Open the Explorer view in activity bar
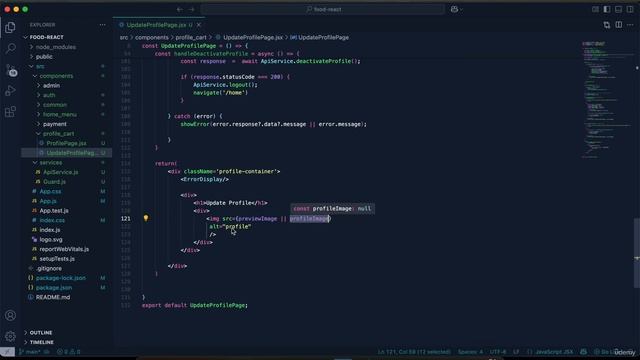Screen dimensions: 640x360 pos(10,28)
